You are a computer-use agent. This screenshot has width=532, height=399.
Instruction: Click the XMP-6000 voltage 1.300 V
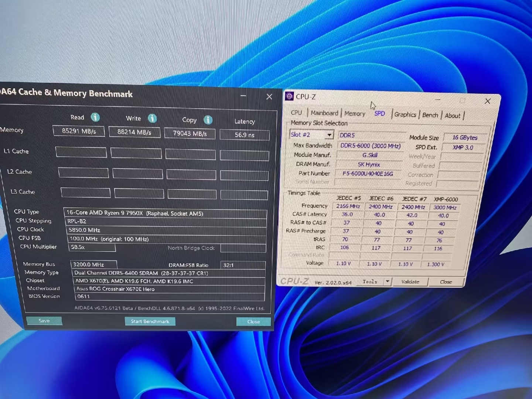pyautogui.click(x=436, y=265)
